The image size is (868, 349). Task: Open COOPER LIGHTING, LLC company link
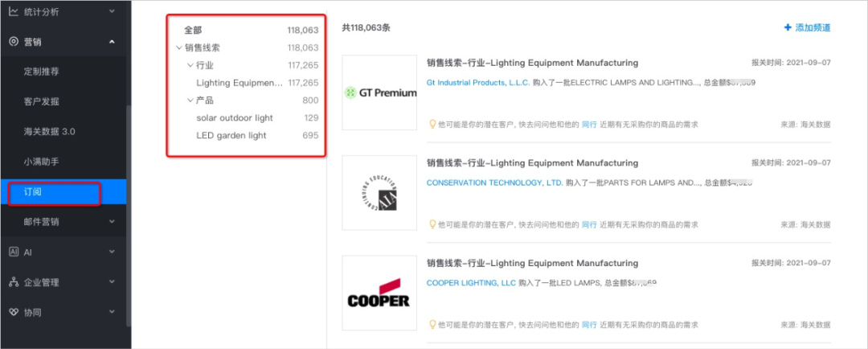coord(472,283)
